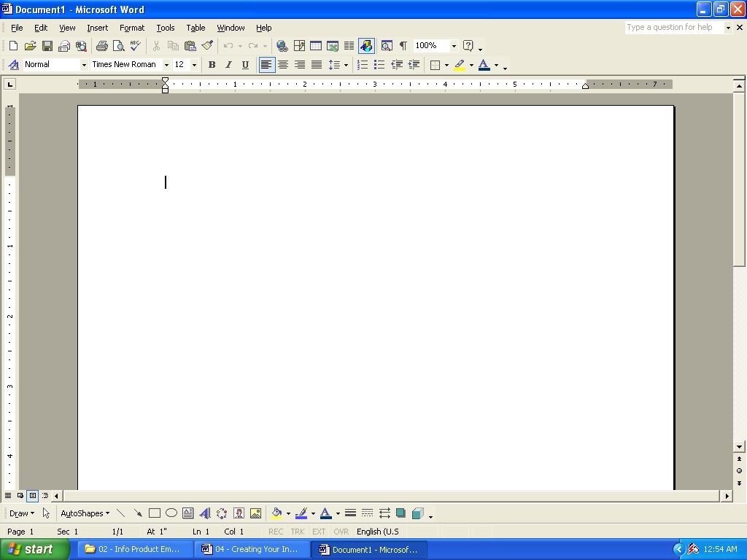Open the Style dropdown showing Normal

(84, 65)
